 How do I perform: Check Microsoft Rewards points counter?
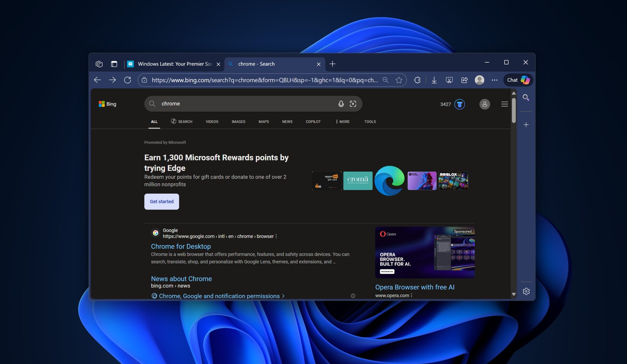pos(452,104)
